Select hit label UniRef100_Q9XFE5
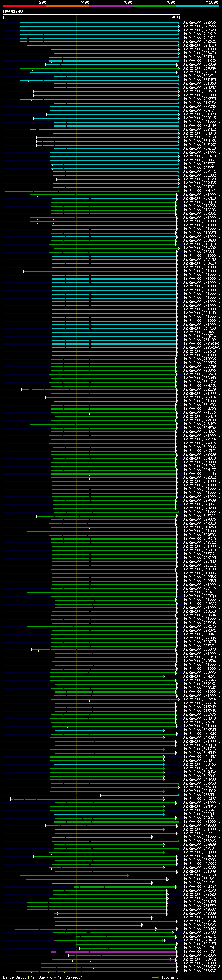Image resolution: width=222 pixels, height=980 pixels. 199,99
